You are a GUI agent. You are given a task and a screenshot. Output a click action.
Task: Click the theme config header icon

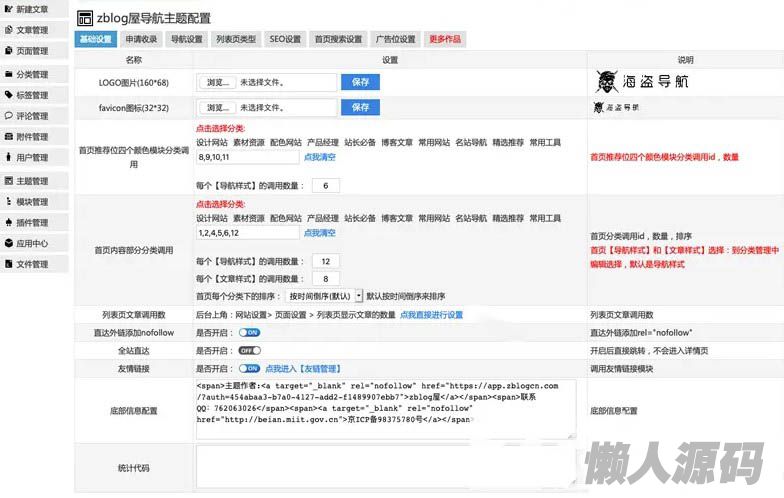pos(84,18)
